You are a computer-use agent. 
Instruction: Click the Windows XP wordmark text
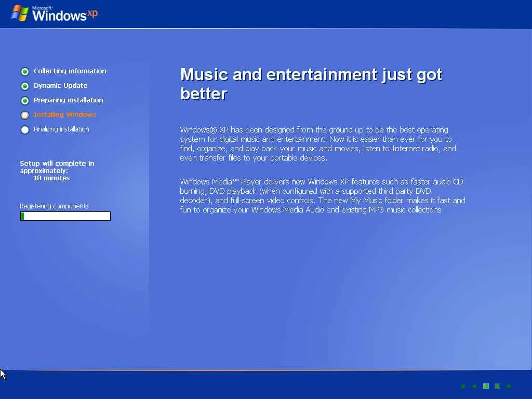(65, 14)
